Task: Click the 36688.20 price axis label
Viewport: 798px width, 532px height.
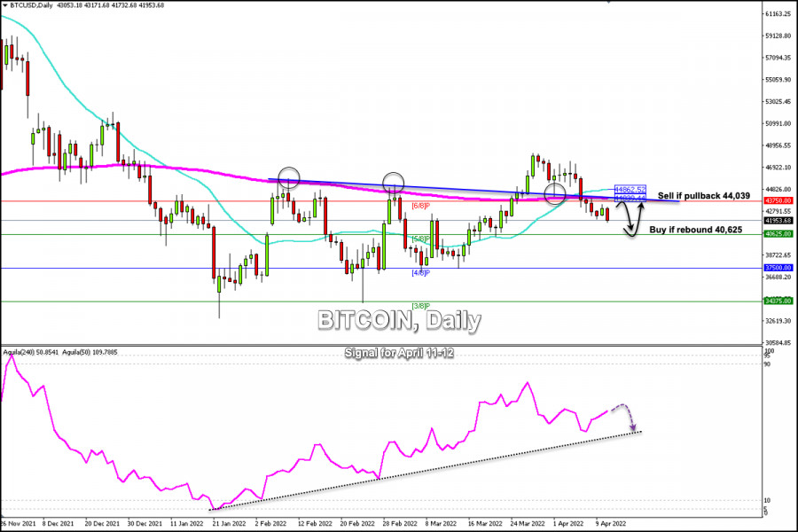Action: point(778,277)
